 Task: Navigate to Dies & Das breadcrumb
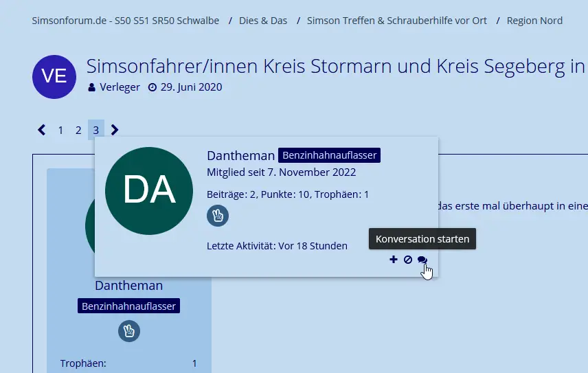(263, 21)
